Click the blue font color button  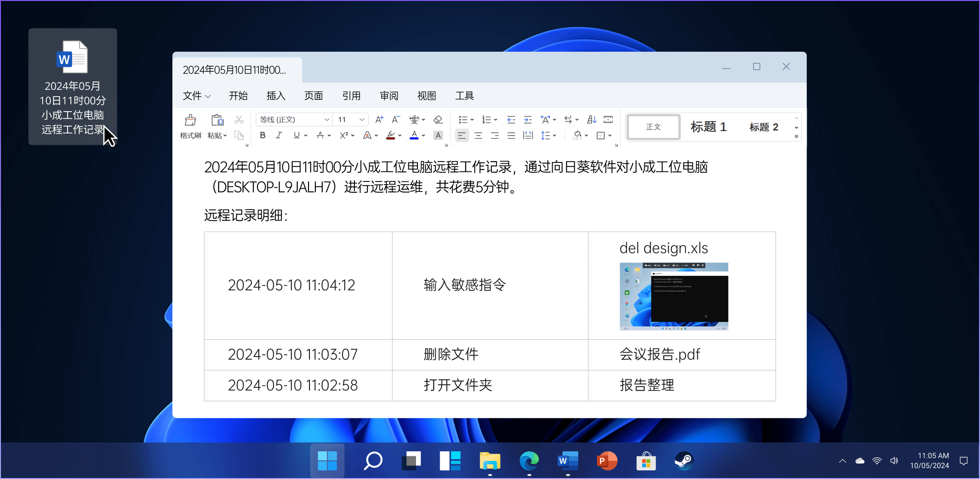pos(414,136)
